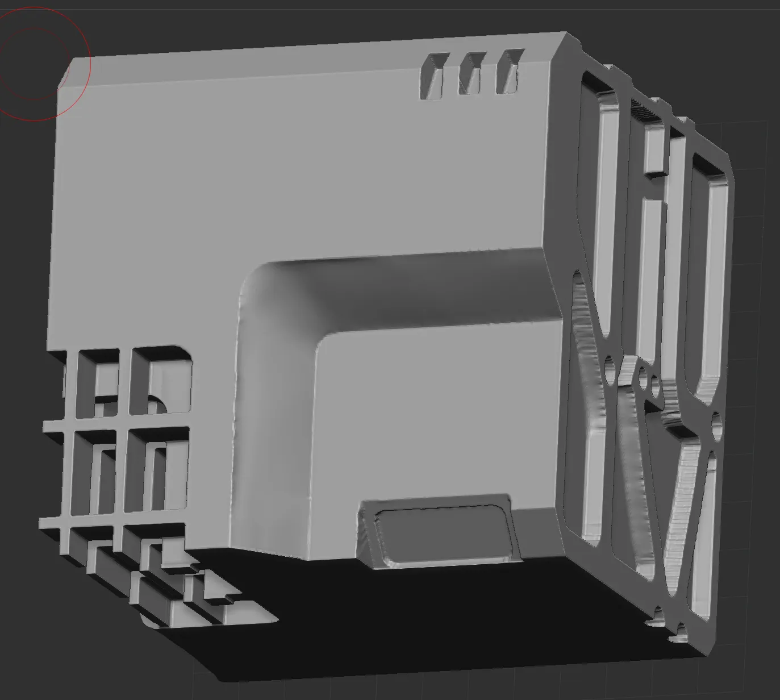Screen dimensions: 780x700
Task: Click the top-left opening of the lower-left grid
Action: click(97, 381)
